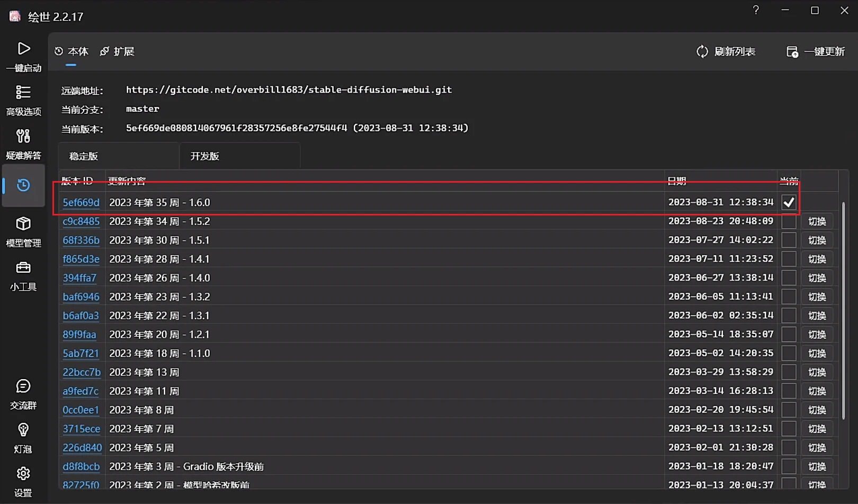Open small tools (小工具) toolbox icon
Image resolution: width=858 pixels, height=504 pixels.
tap(23, 268)
